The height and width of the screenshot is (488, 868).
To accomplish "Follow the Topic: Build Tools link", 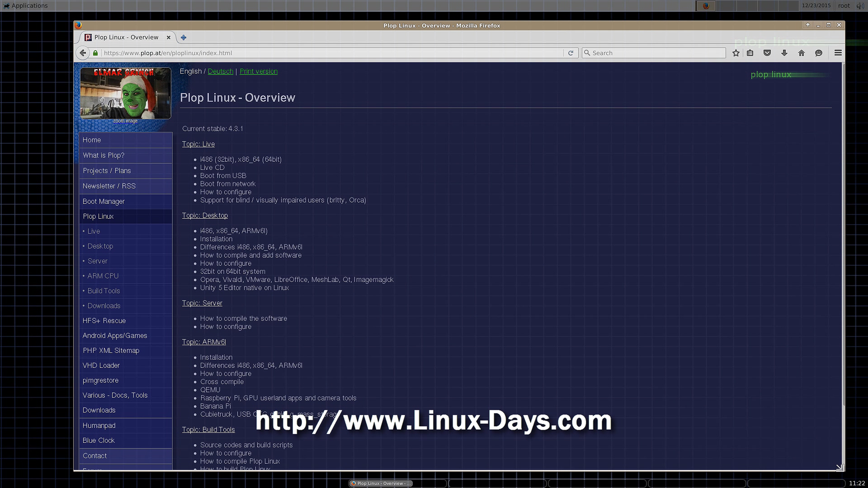I will point(208,430).
